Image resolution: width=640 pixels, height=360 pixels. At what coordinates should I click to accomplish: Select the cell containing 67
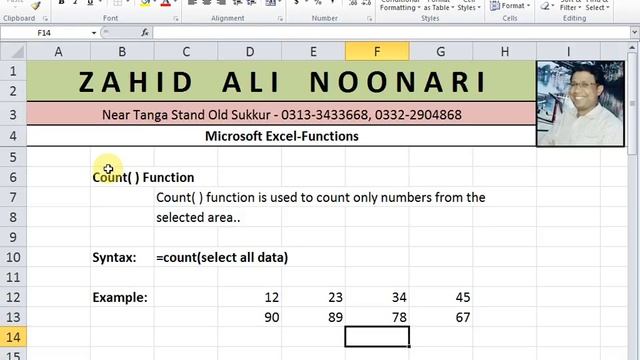pos(441,317)
